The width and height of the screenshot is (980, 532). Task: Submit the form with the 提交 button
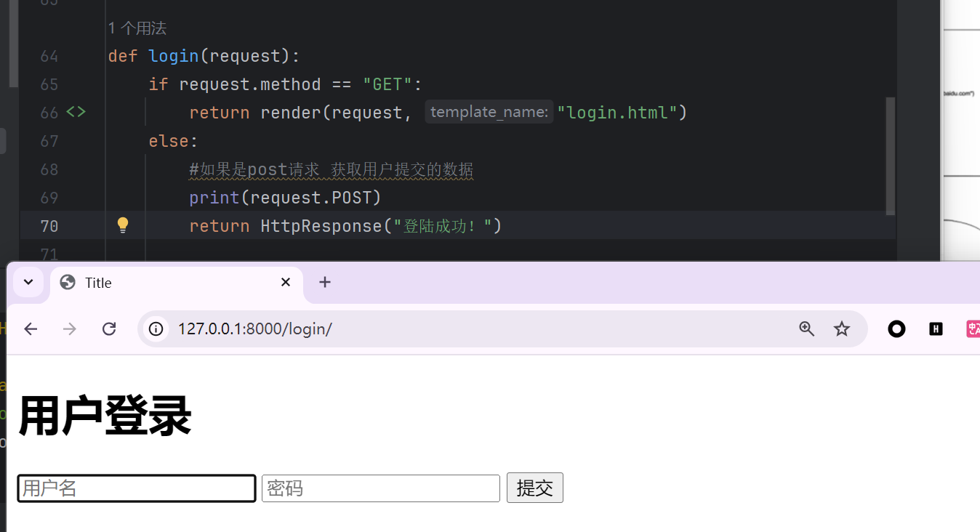click(x=535, y=488)
